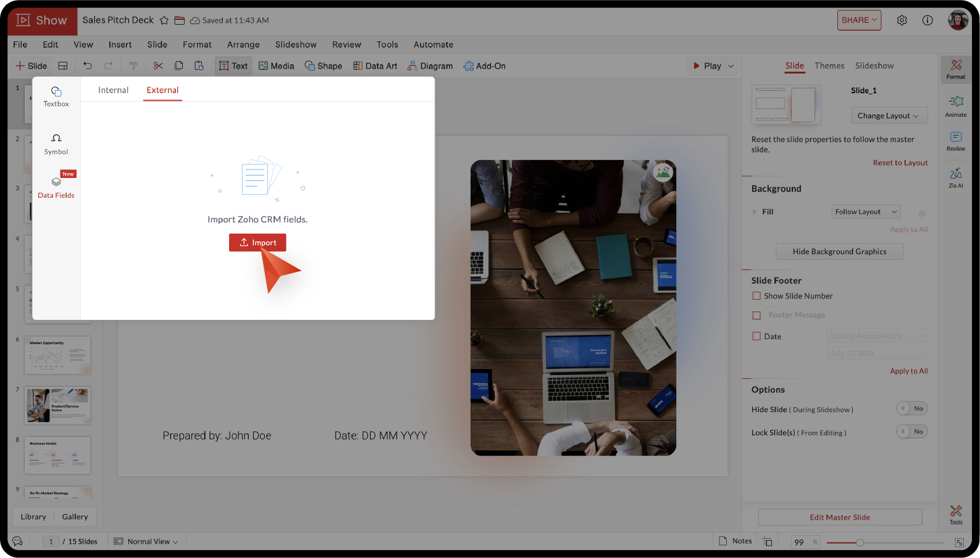
Task: Click the Play button
Action: [707, 66]
